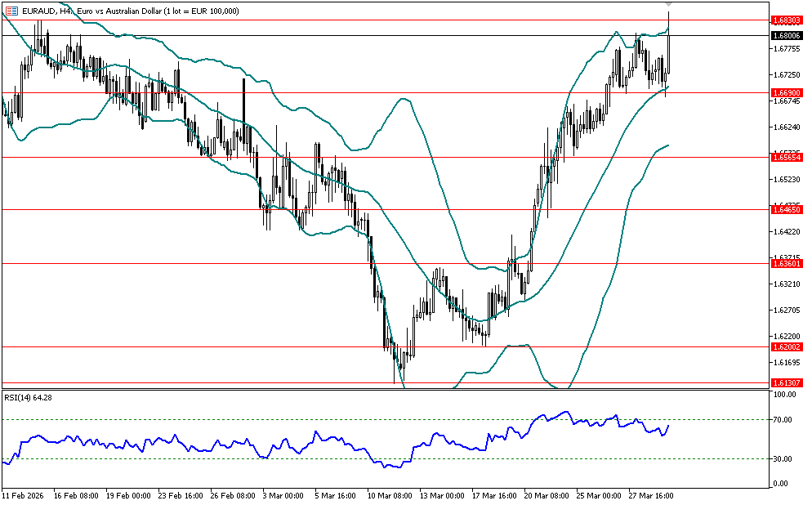Click the 3 Mar 00:00 time label

tap(282, 495)
